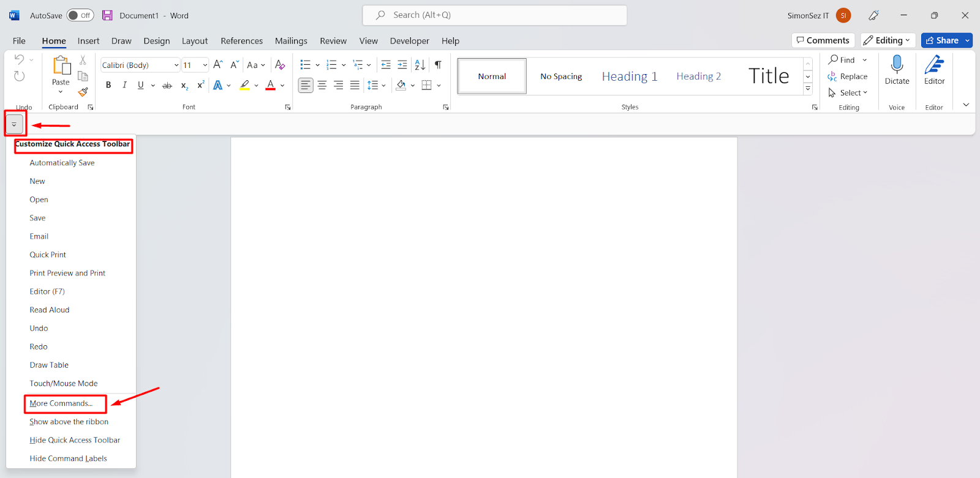This screenshot has width=980, height=478.
Task: Switch to the Layout tab
Action: 195,41
